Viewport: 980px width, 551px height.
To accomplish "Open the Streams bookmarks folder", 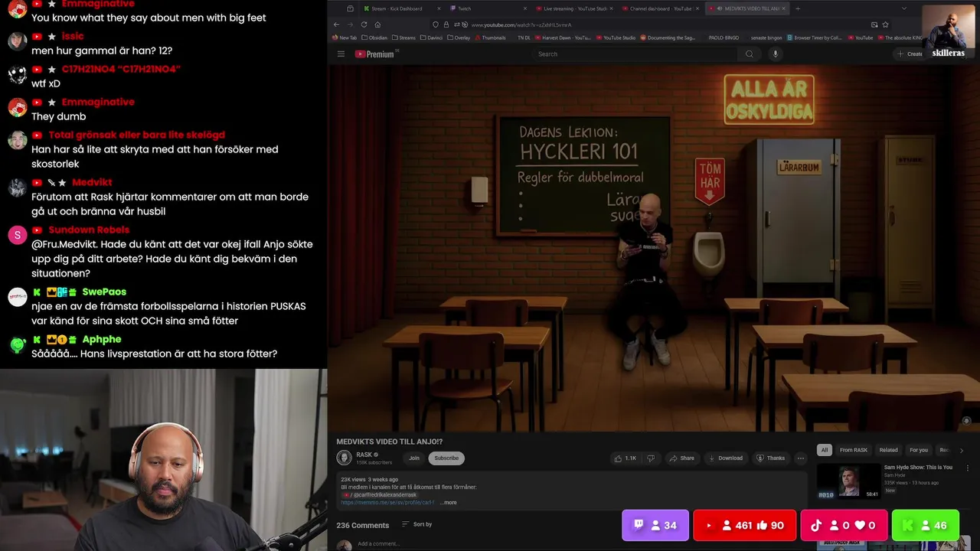I will (x=403, y=37).
